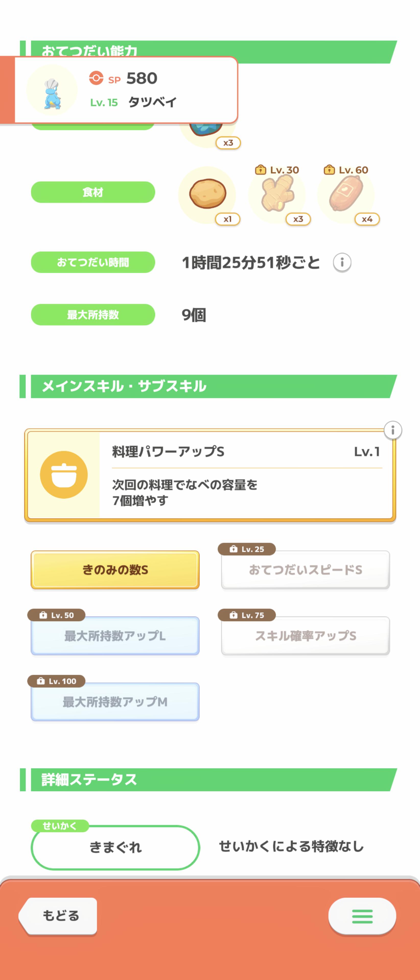Viewport: 420px width, 980px height.
Task: Tap locked スキル確率アップS sub skill
Action: click(x=305, y=636)
